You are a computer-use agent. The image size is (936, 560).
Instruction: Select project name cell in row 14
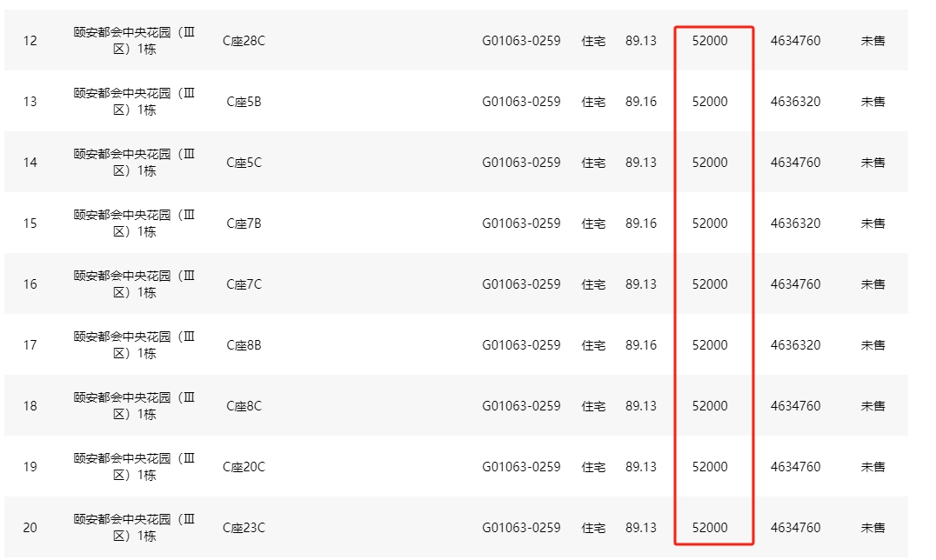point(135,163)
